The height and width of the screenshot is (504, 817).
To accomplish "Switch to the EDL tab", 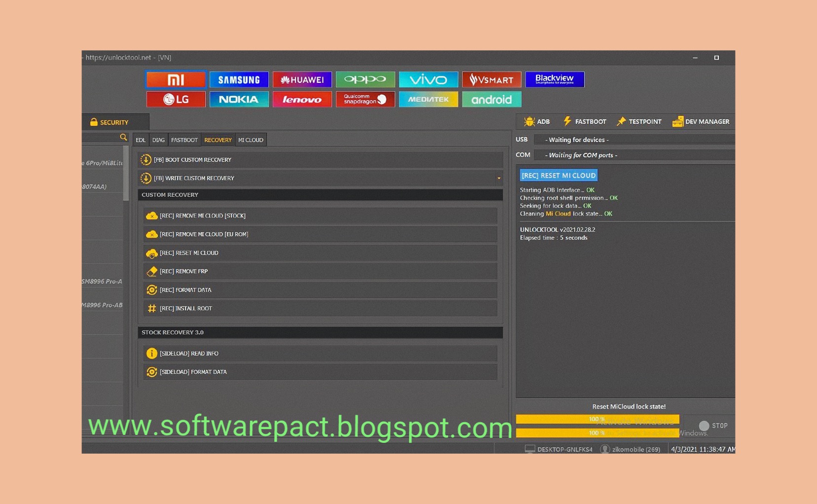I will tap(141, 140).
